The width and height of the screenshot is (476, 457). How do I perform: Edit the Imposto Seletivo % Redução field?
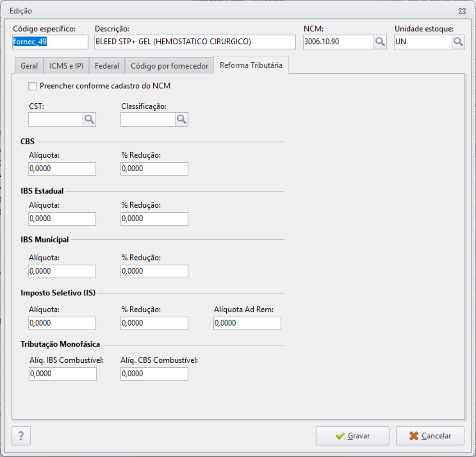(x=154, y=323)
